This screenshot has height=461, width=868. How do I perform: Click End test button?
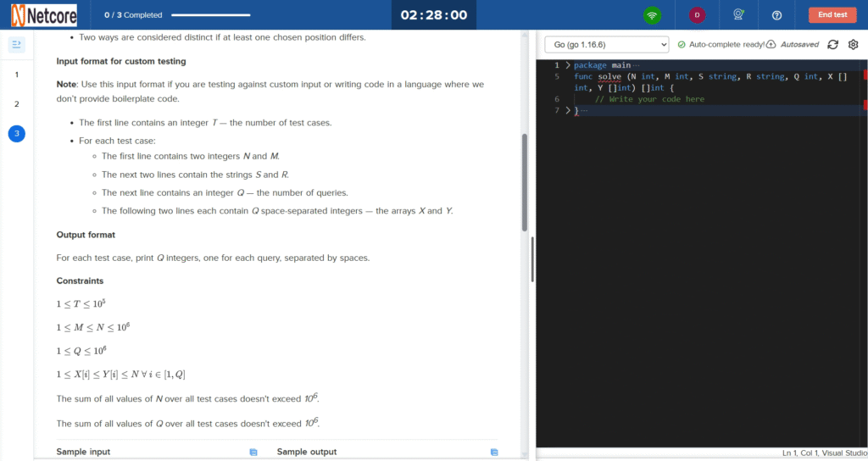point(832,15)
